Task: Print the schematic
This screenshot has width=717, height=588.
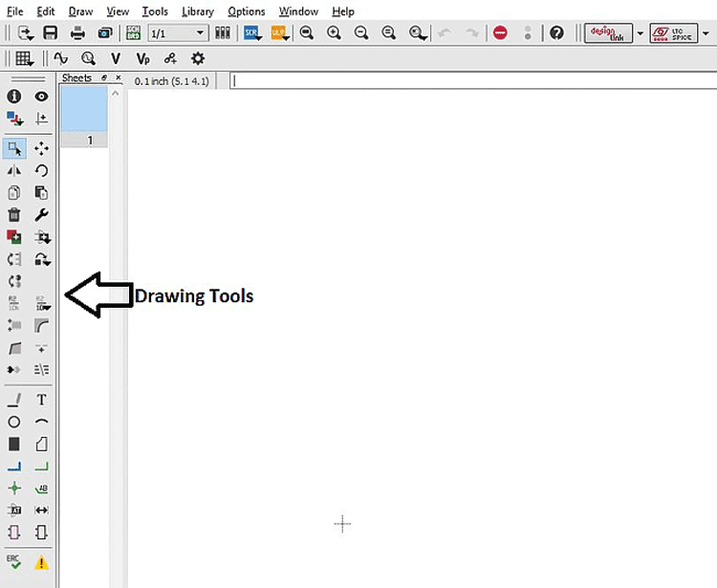Action: point(77,33)
